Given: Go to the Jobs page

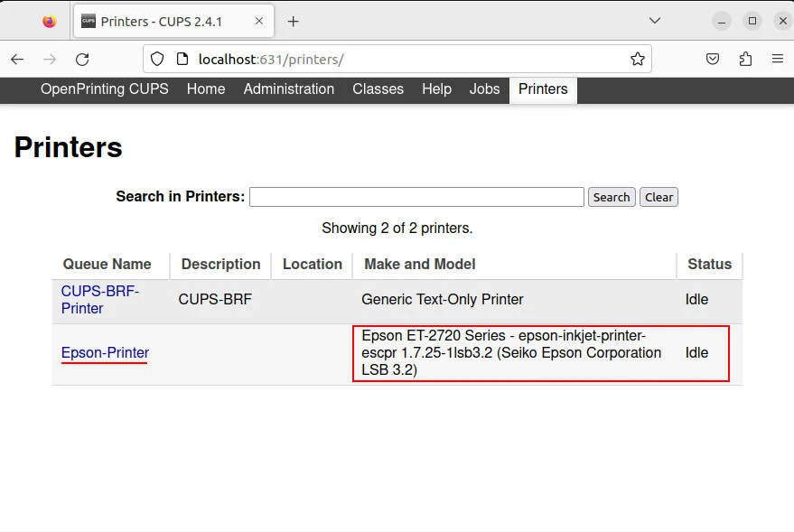Looking at the screenshot, I should pyautogui.click(x=484, y=89).
